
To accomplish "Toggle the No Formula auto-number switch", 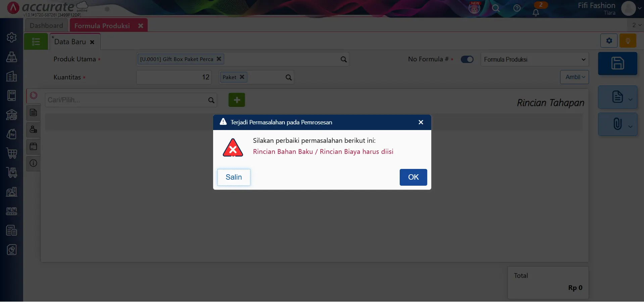I will 467,59.
